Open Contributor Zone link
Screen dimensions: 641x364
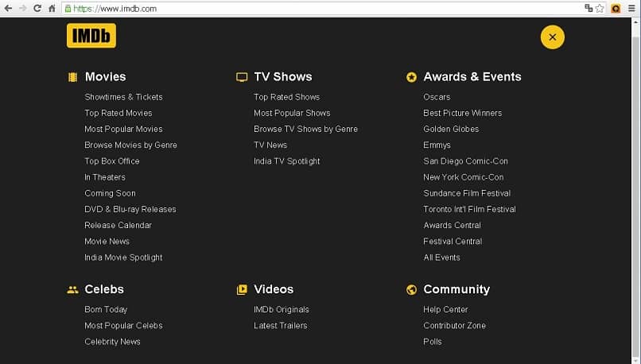pyautogui.click(x=455, y=326)
